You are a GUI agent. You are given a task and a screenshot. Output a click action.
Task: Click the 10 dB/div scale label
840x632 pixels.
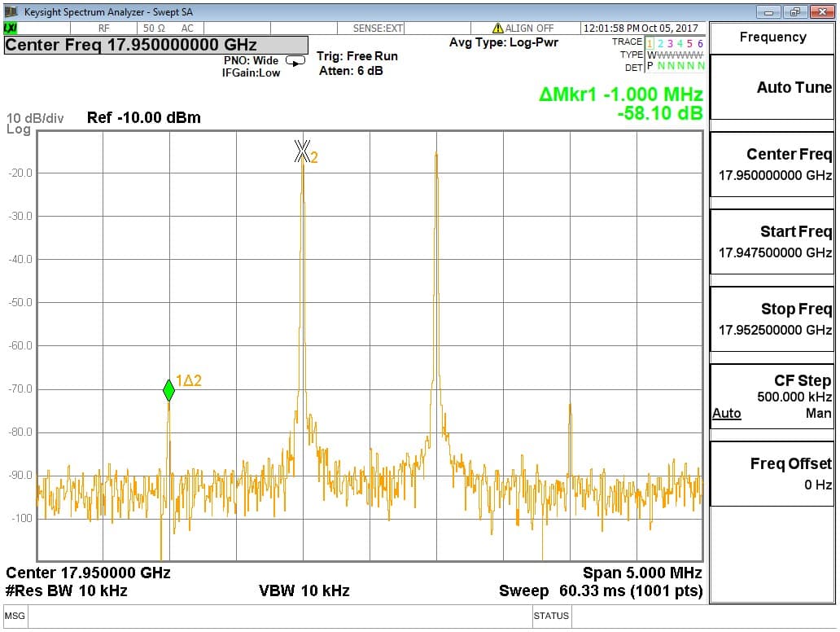35,118
